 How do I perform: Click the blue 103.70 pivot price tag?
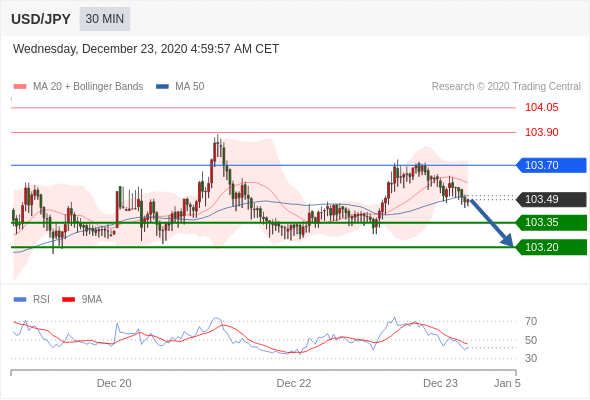pyautogui.click(x=551, y=165)
